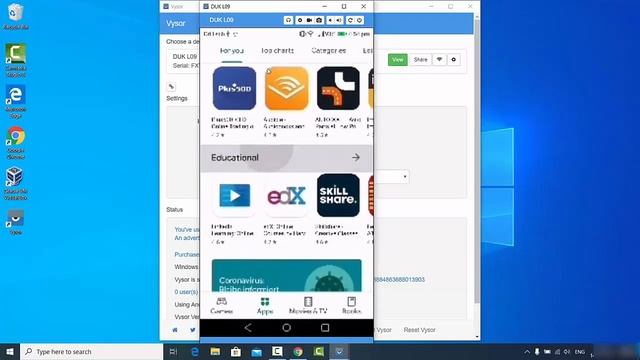Switch to the Top charts tab
Viewport: 640px width, 360px height.
[278, 51]
